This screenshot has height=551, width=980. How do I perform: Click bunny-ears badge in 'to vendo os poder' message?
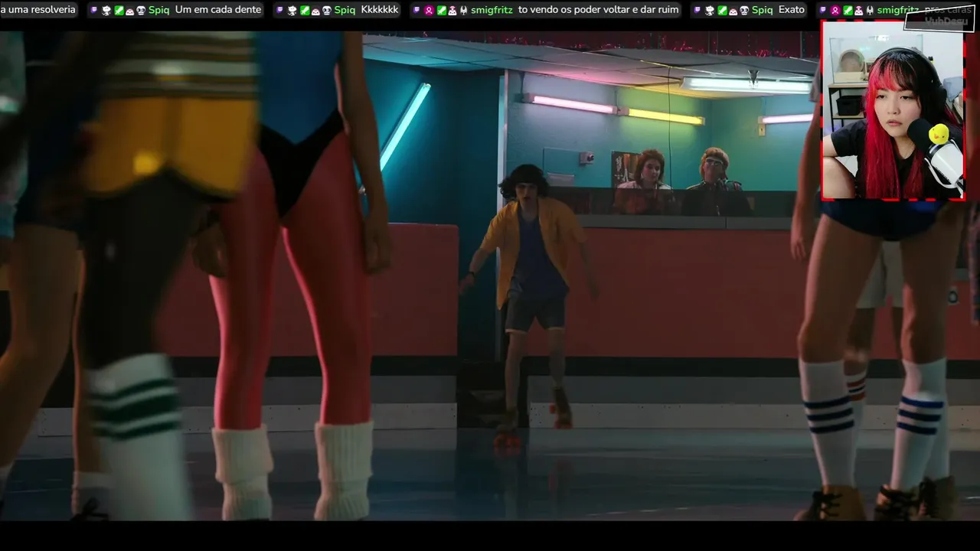click(464, 10)
